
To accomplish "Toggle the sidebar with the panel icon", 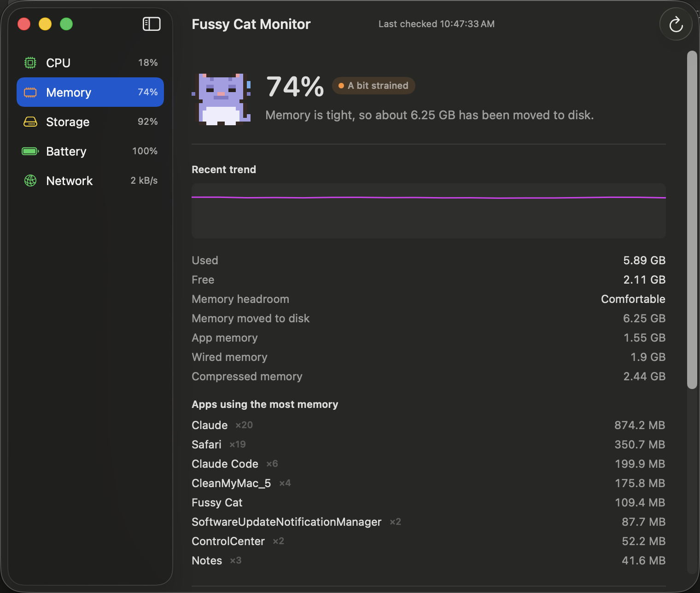I will tap(152, 24).
